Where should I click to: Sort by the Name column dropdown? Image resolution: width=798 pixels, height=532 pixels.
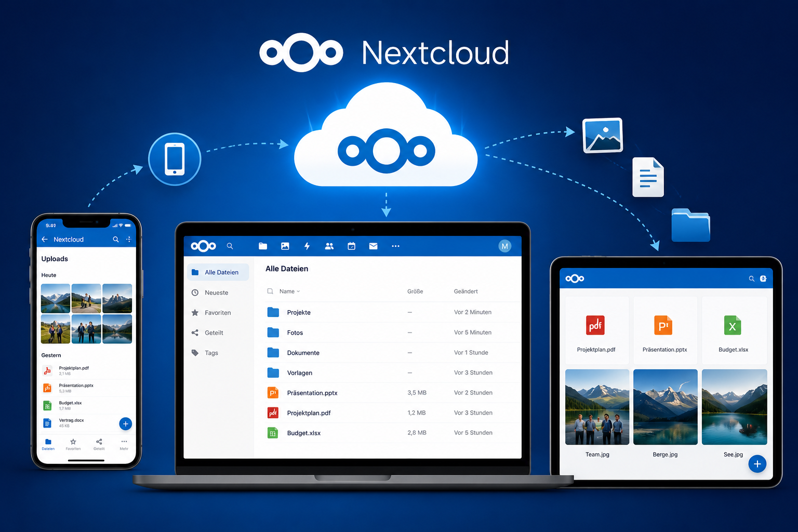coord(290,291)
